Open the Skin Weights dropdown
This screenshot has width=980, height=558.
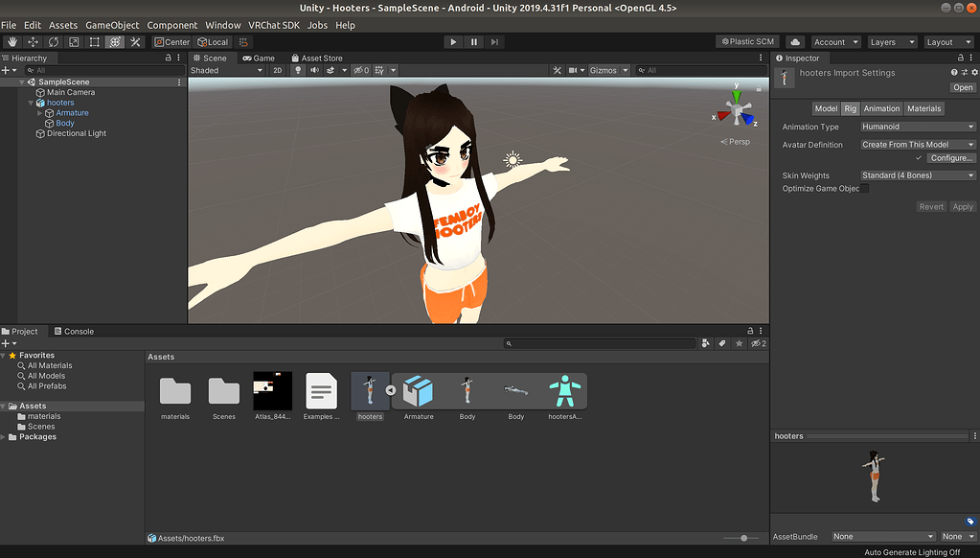[x=917, y=175]
